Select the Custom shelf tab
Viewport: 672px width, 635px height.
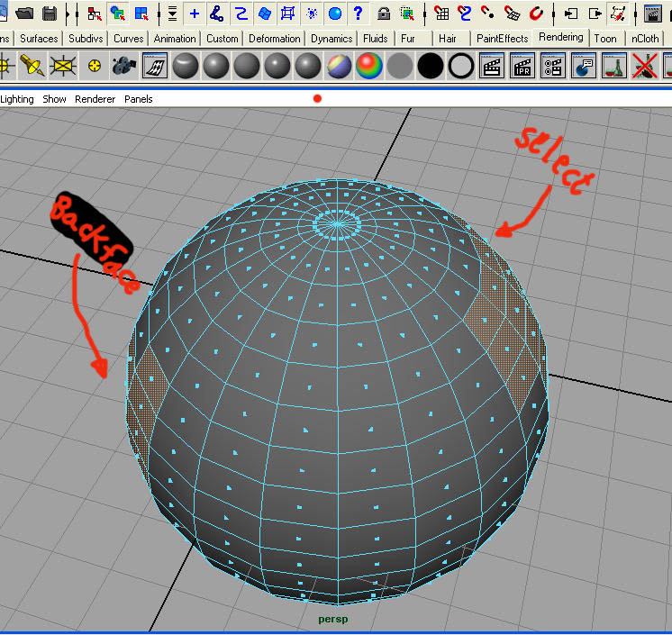click(222, 39)
